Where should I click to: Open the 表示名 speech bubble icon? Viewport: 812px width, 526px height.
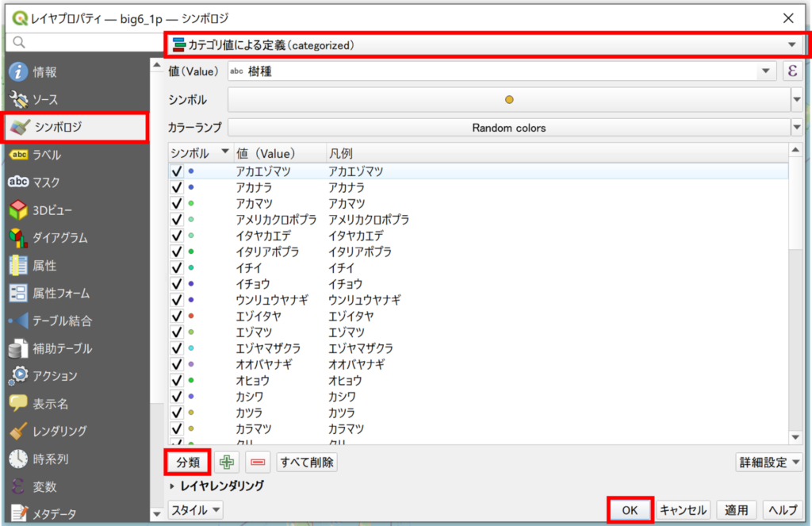point(18,403)
